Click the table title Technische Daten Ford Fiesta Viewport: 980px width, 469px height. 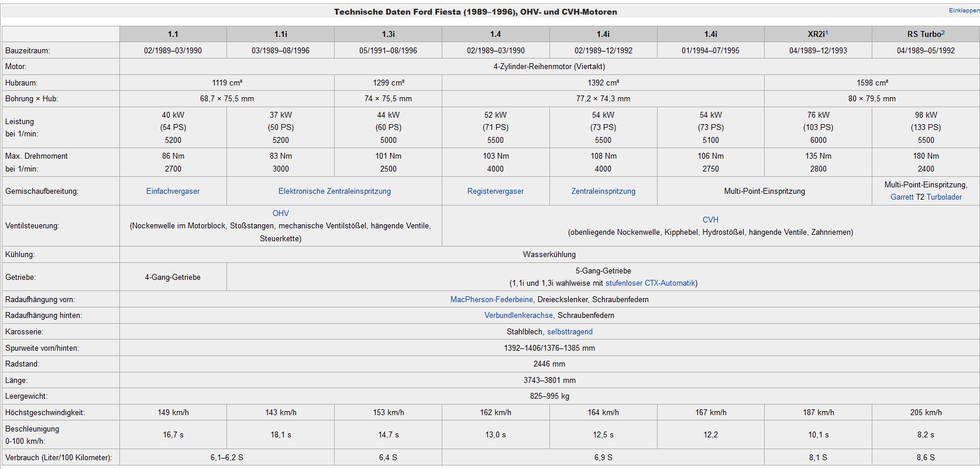475,12
